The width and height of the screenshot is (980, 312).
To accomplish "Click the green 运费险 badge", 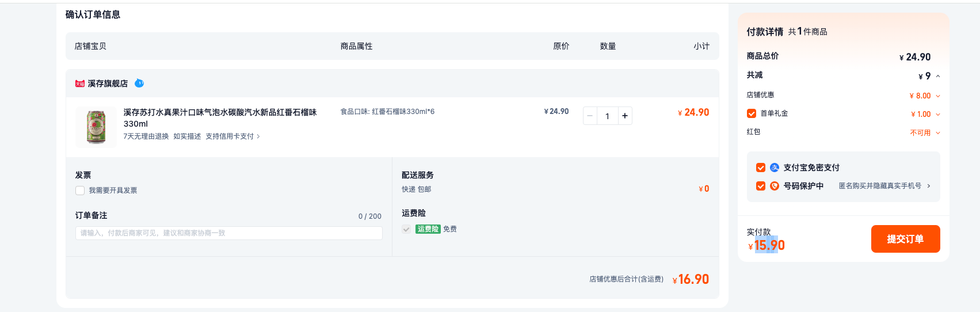I will (x=428, y=229).
